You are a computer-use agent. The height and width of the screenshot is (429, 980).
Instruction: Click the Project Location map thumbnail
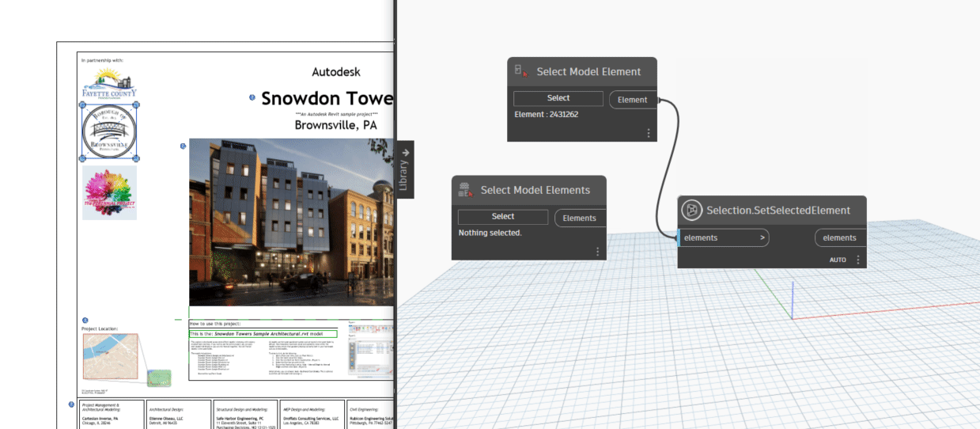pyautogui.click(x=110, y=356)
